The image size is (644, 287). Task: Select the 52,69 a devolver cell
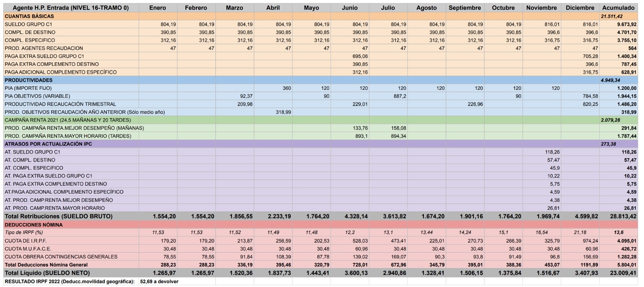[x=159, y=282]
